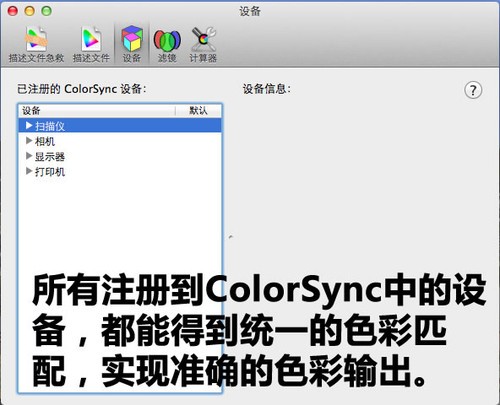Select the 扫描仪 row in device list
This screenshot has height=405, width=500.
click(x=120, y=126)
